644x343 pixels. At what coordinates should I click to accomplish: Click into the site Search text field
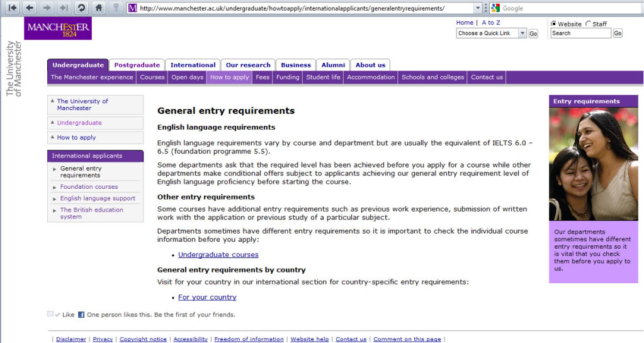pos(581,33)
